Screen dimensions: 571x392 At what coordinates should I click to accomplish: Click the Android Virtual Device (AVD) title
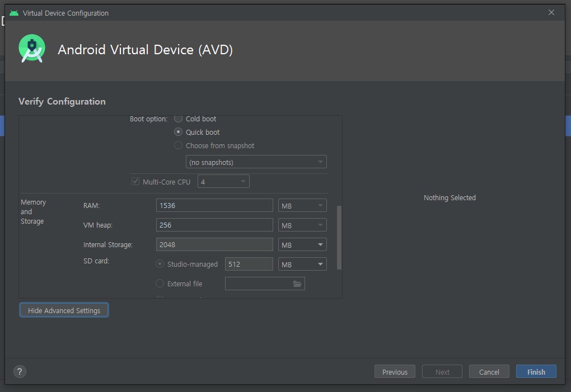(146, 49)
